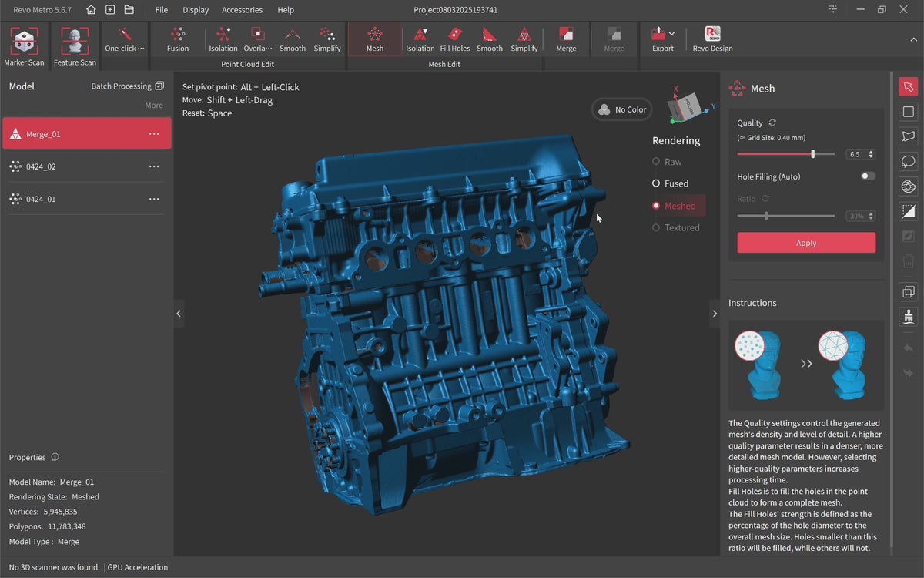924x578 pixels.
Task: Toggle Hole Filling (Auto) switch
Action: tap(868, 176)
